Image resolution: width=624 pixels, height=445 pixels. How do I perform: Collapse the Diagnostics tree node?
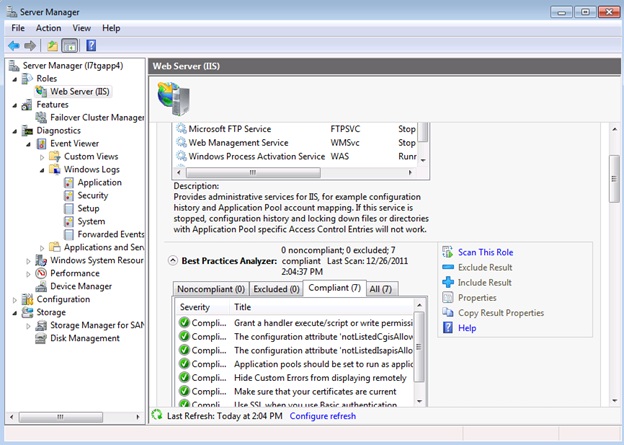(x=15, y=131)
